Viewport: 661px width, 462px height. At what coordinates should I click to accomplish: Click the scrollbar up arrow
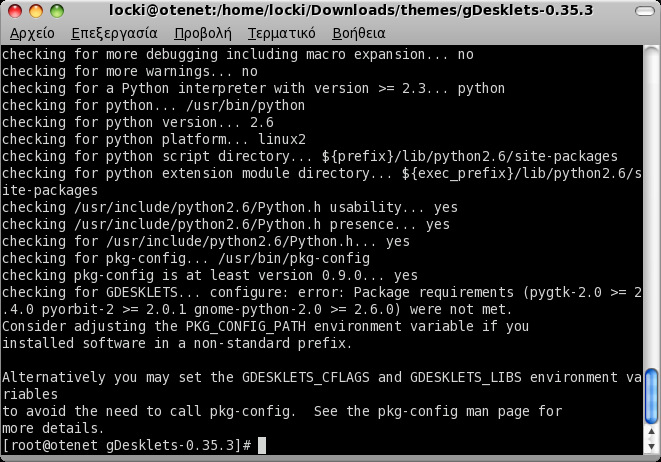(x=651, y=432)
